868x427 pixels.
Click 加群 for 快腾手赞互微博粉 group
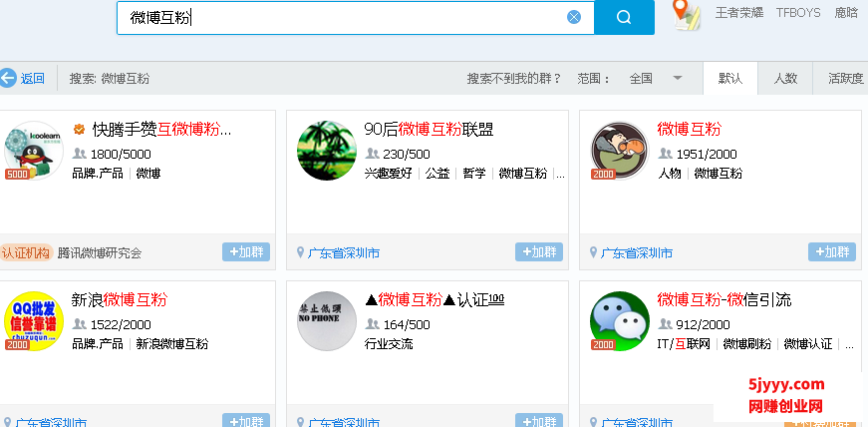pos(246,252)
